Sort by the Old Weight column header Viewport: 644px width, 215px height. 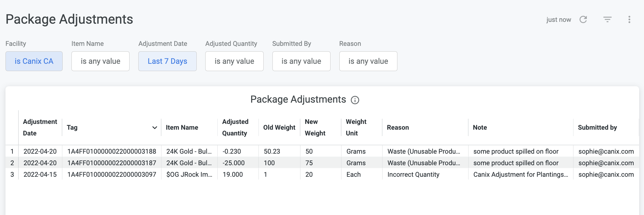pos(279,128)
